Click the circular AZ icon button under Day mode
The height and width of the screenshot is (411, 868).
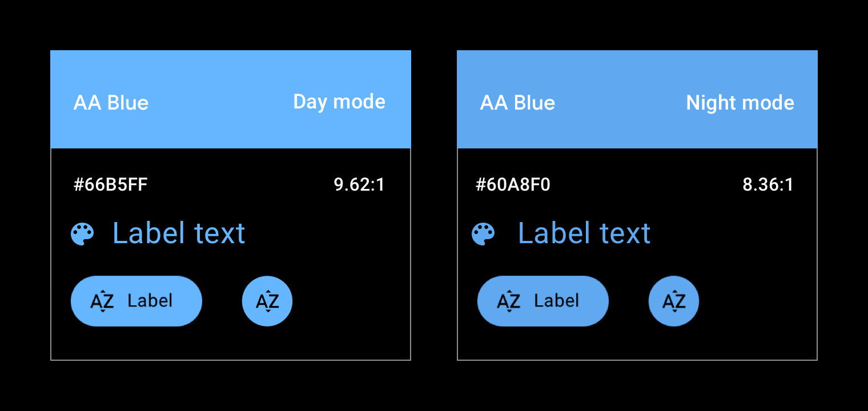[x=267, y=301]
